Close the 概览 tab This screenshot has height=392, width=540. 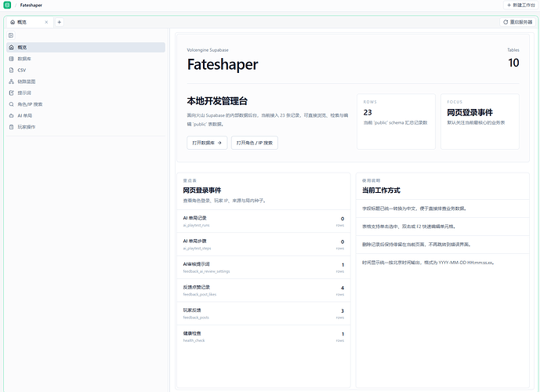pyautogui.click(x=46, y=22)
